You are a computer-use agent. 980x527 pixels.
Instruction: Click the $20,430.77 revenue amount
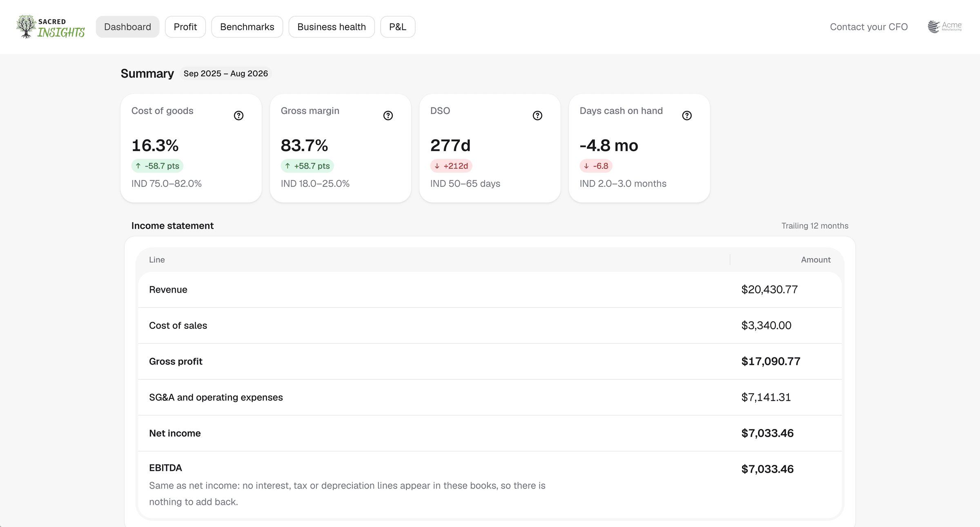click(x=770, y=290)
